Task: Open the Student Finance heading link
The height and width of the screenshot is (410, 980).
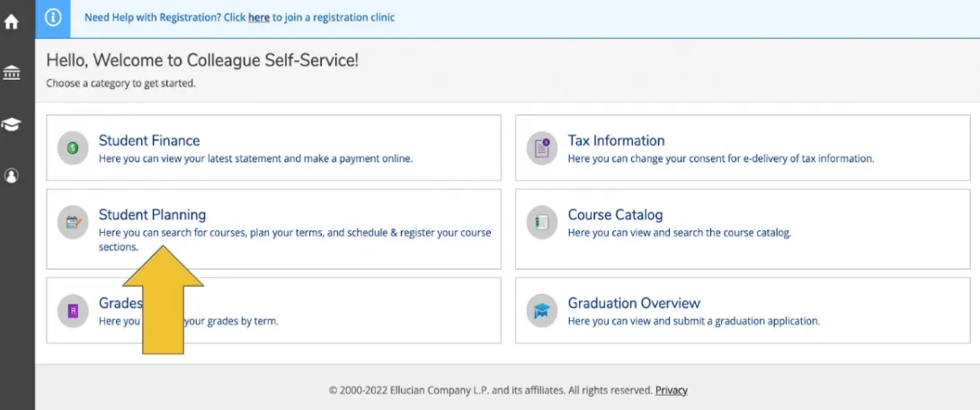Action: click(x=149, y=140)
